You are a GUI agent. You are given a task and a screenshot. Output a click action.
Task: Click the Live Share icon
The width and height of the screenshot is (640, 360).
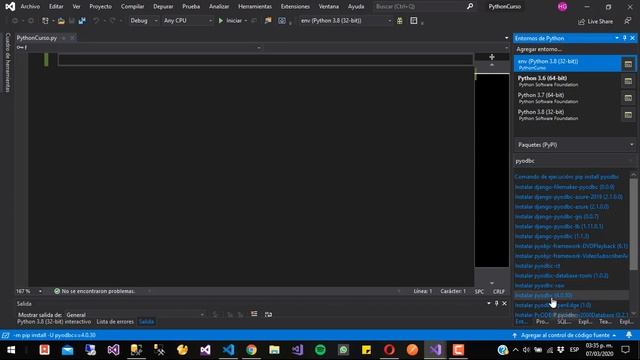[581, 22]
